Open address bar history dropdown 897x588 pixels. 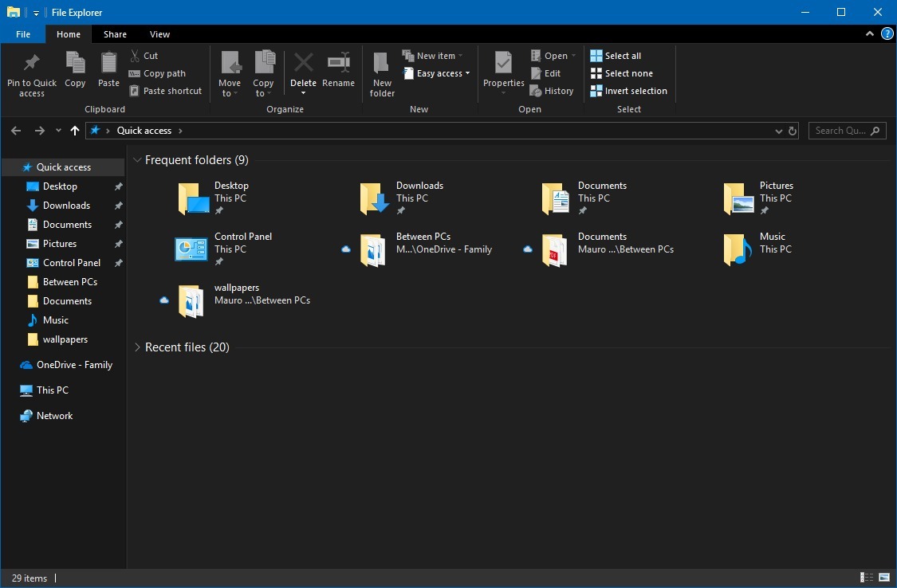[778, 131]
